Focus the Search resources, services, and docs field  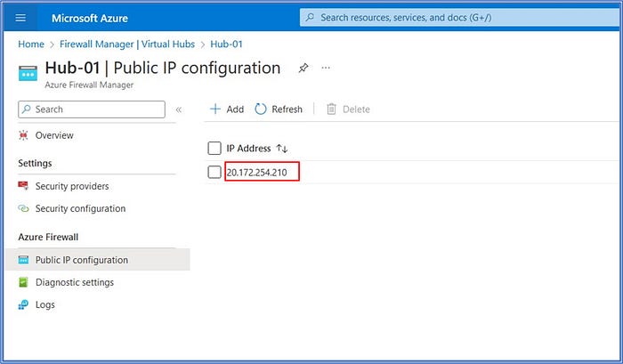(x=461, y=18)
